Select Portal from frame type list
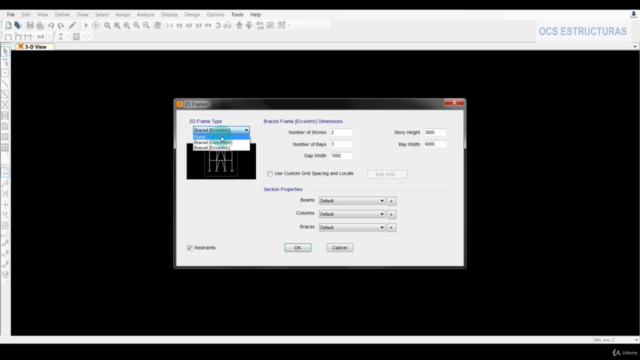The width and height of the screenshot is (640, 360). (221, 137)
